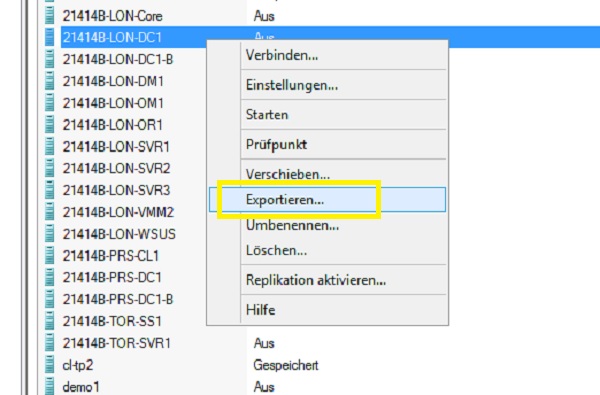Select the 21414B-LON-SVR2 row name
Viewport: 600px width, 395px height.
(x=116, y=168)
